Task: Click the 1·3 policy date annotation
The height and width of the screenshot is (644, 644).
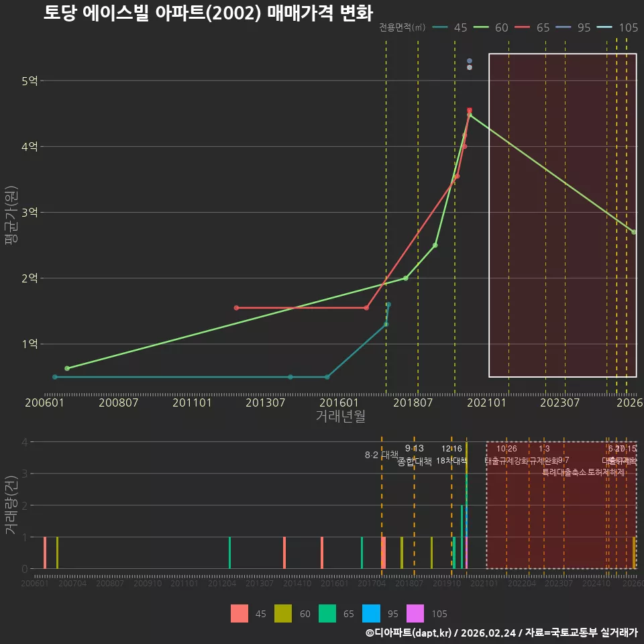Action: [544, 449]
